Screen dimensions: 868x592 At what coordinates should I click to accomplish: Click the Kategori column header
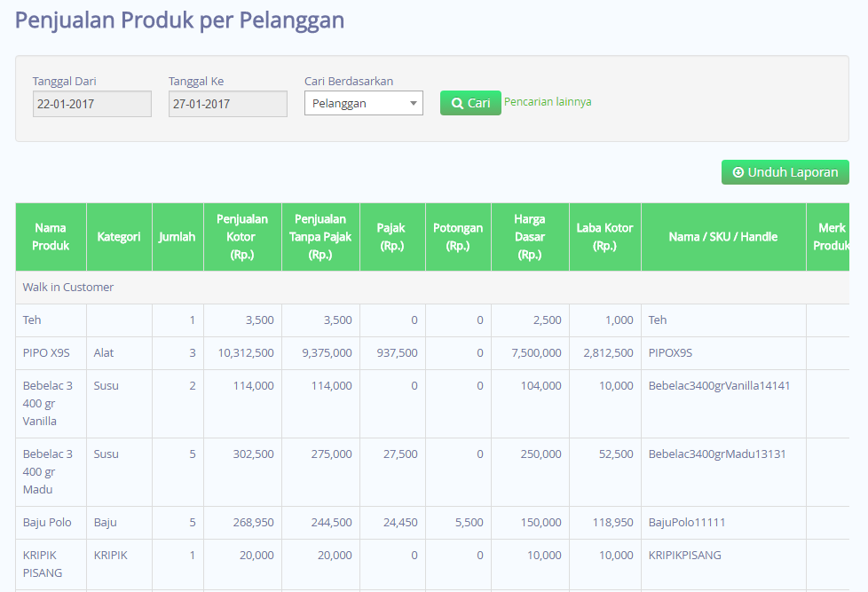119,237
